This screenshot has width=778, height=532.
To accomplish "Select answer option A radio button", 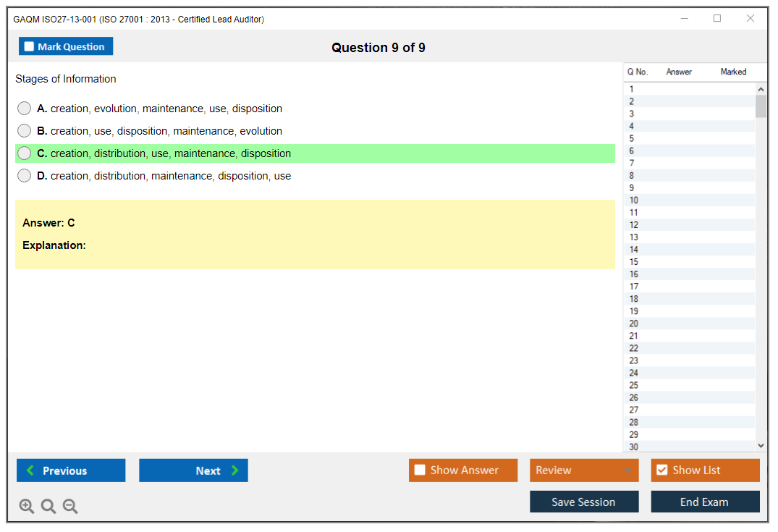I will (24, 109).
